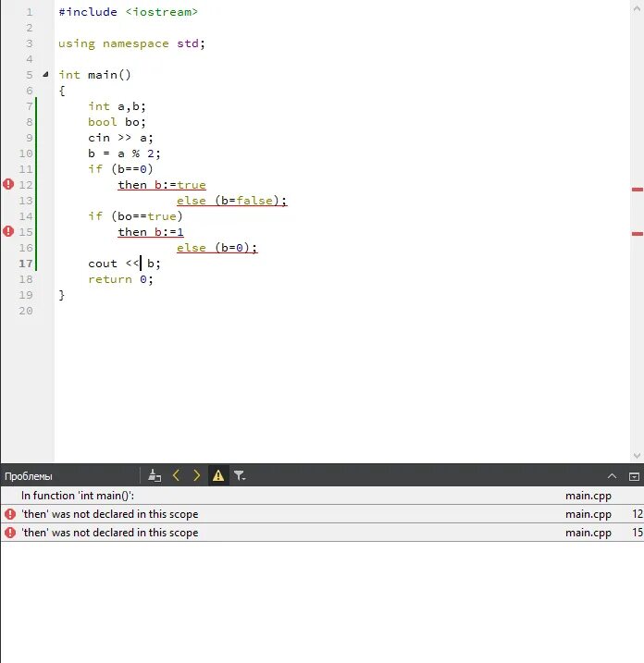Click the error icon beside the line 15 issue
The image size is (644, 663).
10,533
